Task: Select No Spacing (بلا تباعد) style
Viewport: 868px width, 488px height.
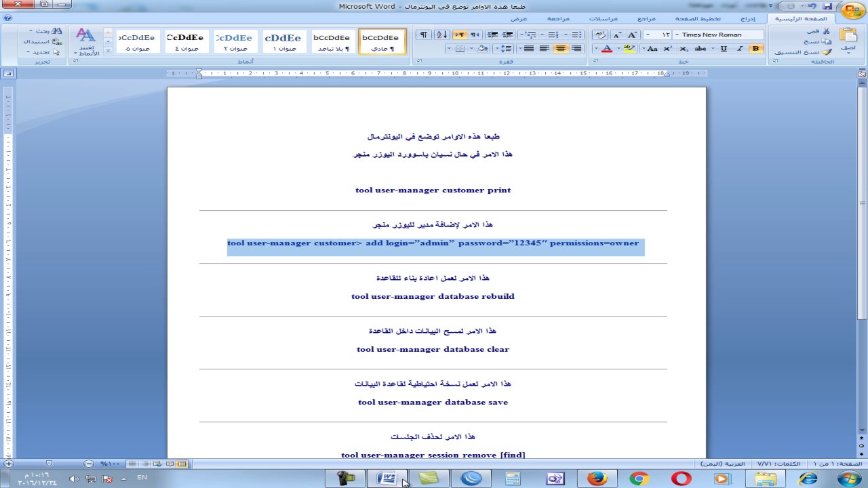Action: point(333,41)
